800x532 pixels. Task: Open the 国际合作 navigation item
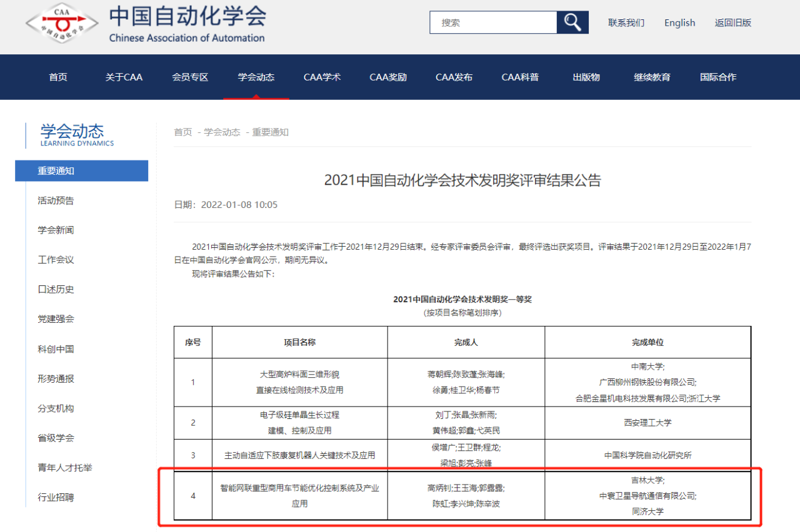(718, 77)
